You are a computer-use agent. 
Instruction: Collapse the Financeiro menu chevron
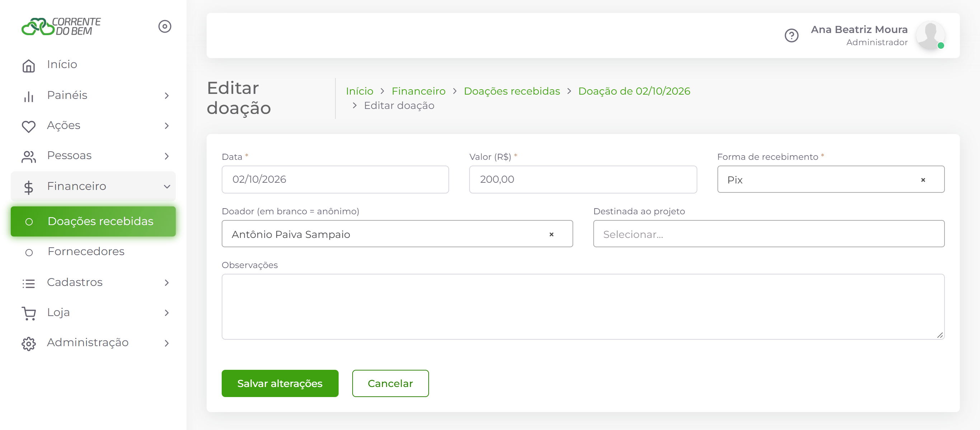point(167,187)
